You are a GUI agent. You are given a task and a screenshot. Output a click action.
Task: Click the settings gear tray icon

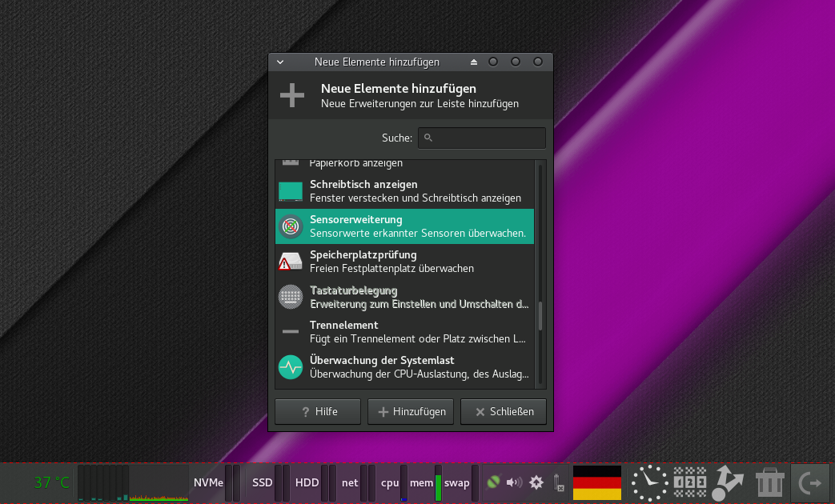point(536,482)
